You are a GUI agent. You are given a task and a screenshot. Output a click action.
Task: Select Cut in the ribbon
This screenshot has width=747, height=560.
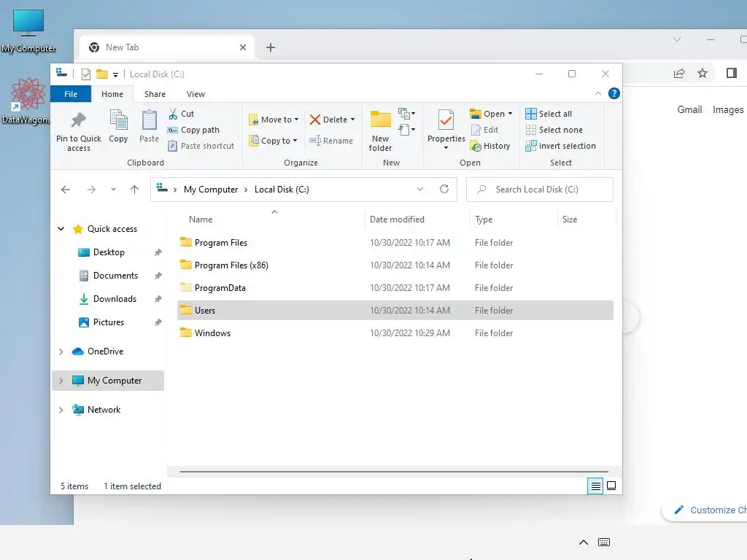(182, 114)
